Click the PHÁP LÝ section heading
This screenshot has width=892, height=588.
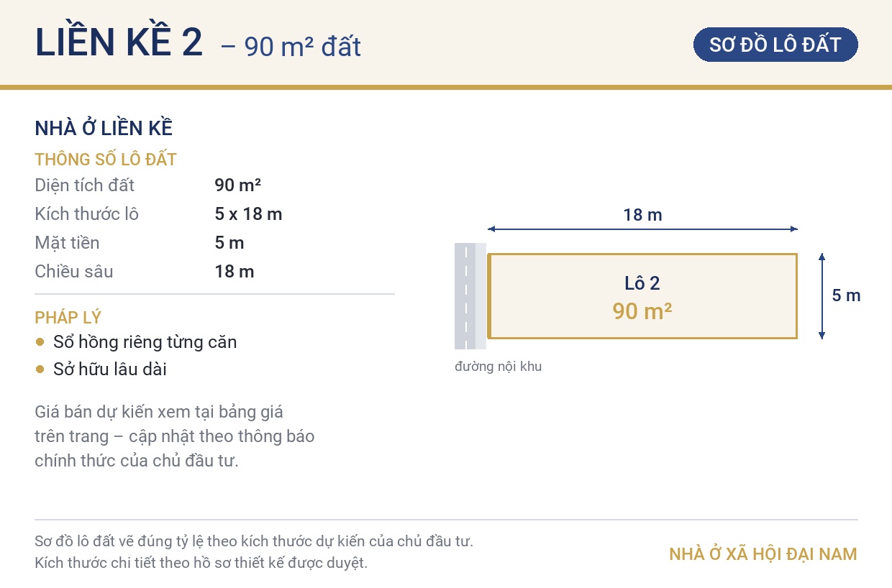pos(68,318)
